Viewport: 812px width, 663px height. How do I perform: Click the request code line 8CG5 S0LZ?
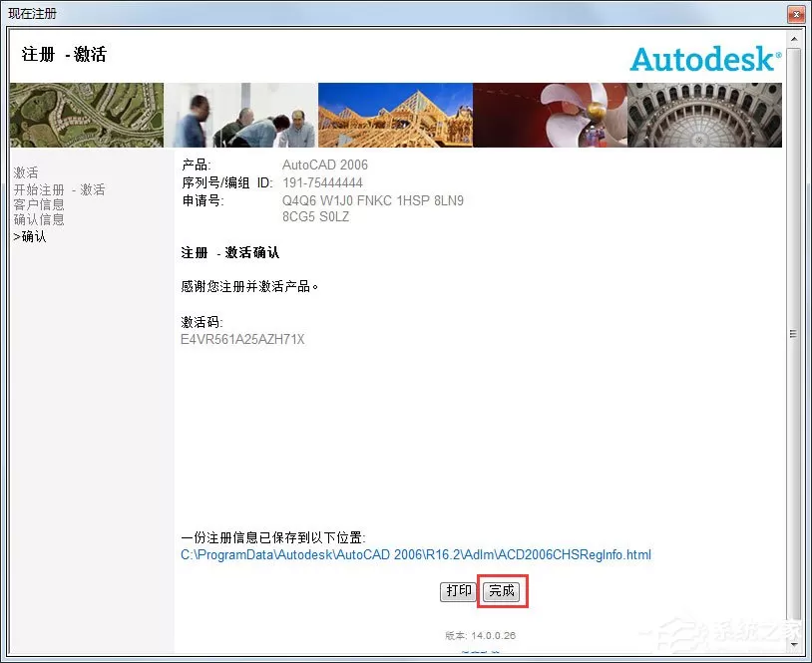[x=316, y=216]
